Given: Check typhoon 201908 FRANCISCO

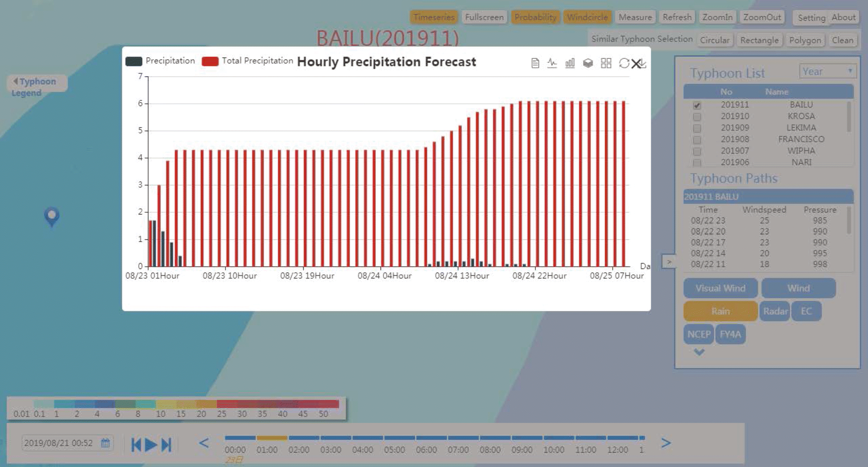Looking at the screenshot, I should (x=697, y=140).
